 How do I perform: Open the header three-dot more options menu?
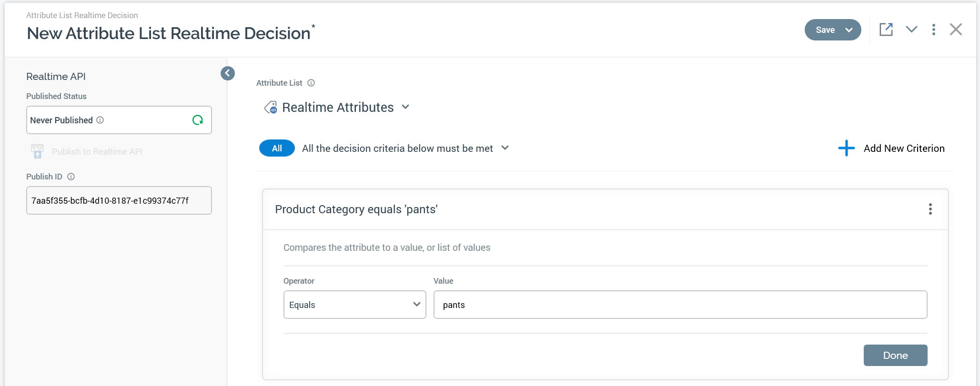pos(933,30)
